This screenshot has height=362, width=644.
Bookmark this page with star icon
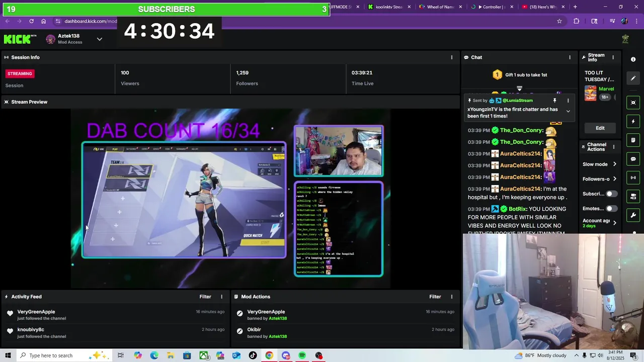point(559,21)
